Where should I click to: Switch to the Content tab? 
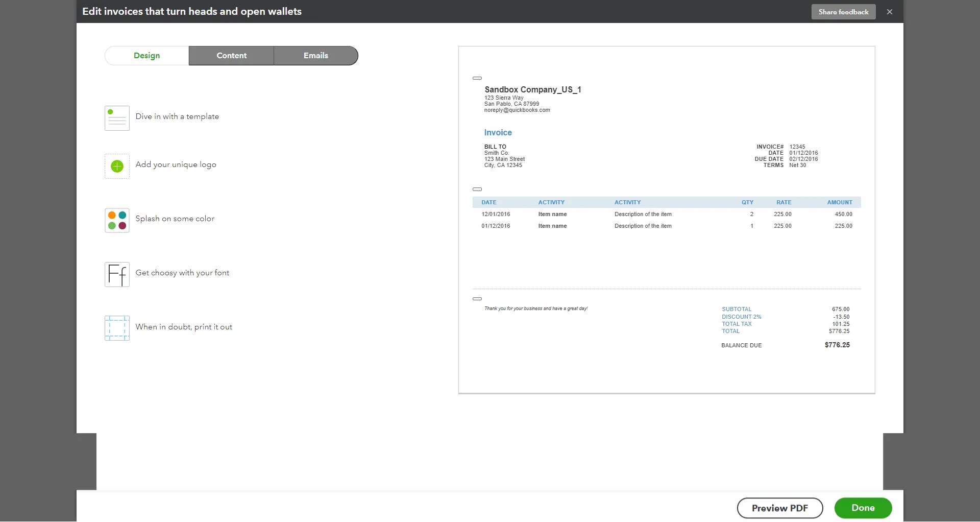(x=231, y=55)
